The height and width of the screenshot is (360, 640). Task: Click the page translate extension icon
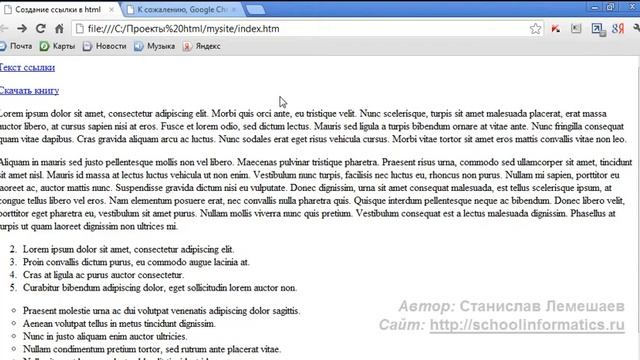[x=598, y=29]
